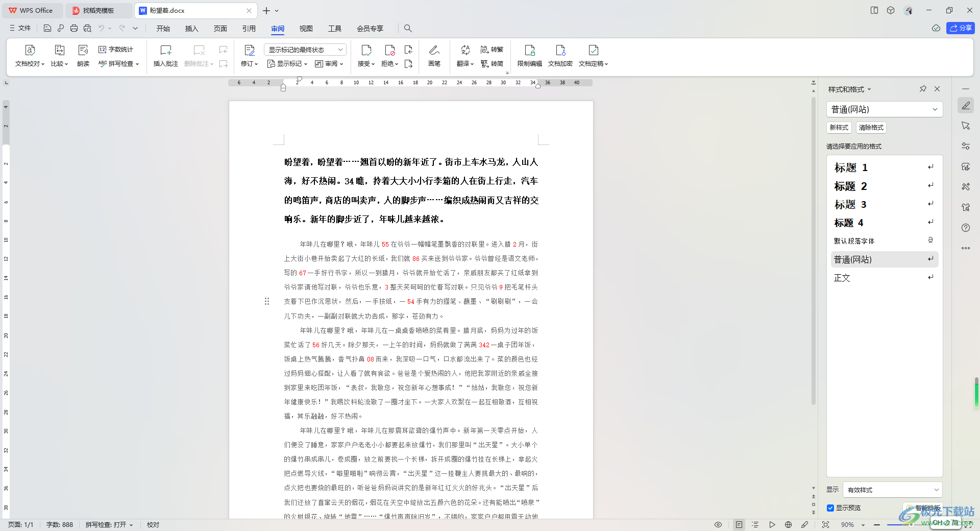Toggle the 显示预览 checkbox

pyautogui.click(x=830, y=508)
